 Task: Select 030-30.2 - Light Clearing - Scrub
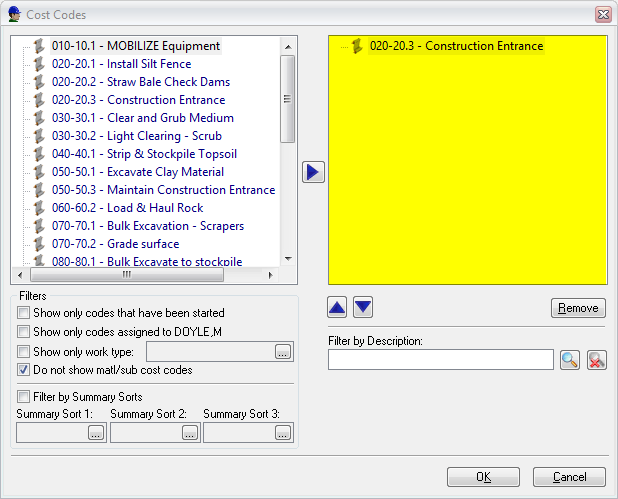(x=137, y=136)
